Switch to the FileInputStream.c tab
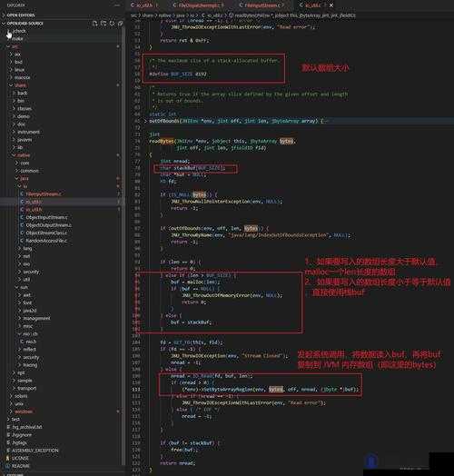Image resolution: width=454 pixels, height=476 pixels. [262, 5]
